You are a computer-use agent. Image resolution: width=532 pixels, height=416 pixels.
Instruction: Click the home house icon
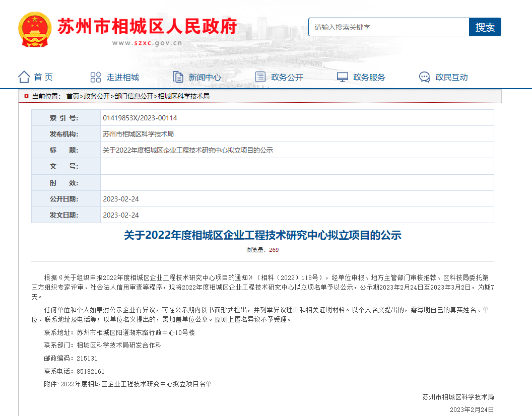coord(24,77)
